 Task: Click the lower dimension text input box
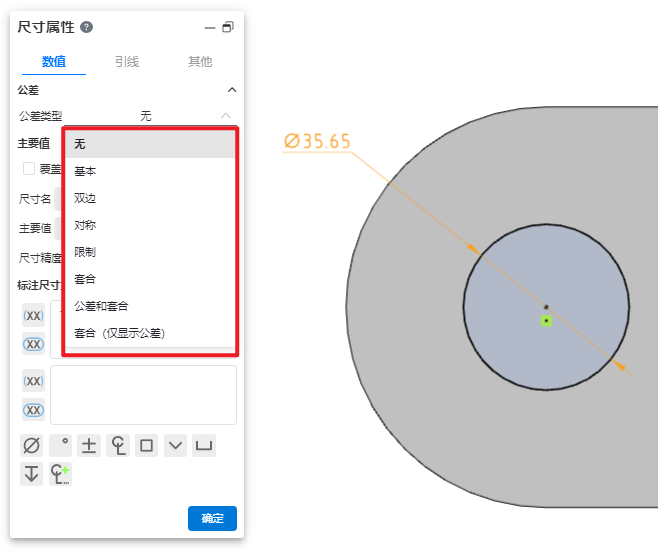pos(143,394)
